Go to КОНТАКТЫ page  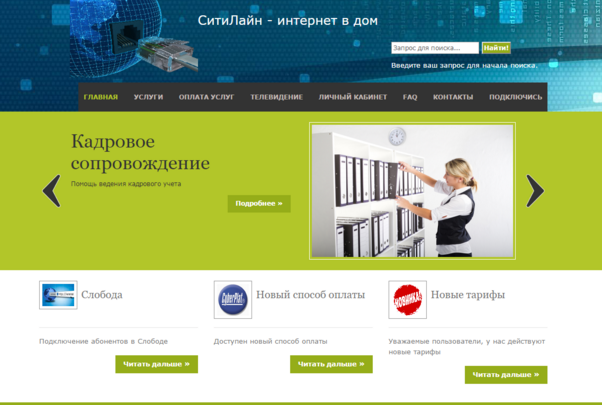pyautogui.click(x=453, y=97)
